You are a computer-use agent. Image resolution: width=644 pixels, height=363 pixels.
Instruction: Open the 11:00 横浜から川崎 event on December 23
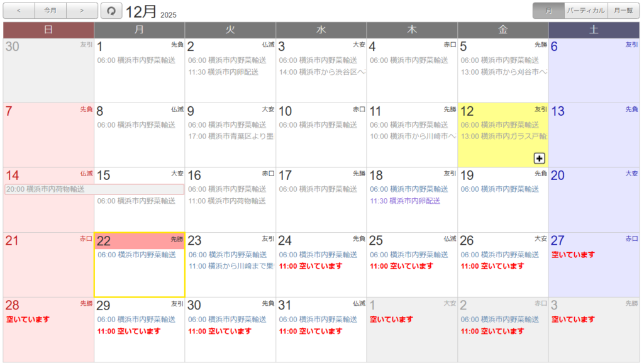tap(230, 266)
